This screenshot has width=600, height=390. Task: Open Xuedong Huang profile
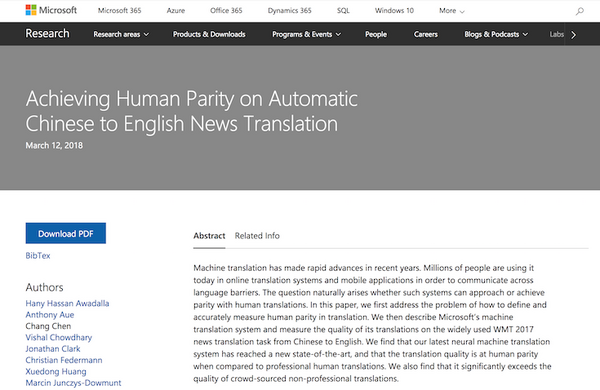coord(56,372)
